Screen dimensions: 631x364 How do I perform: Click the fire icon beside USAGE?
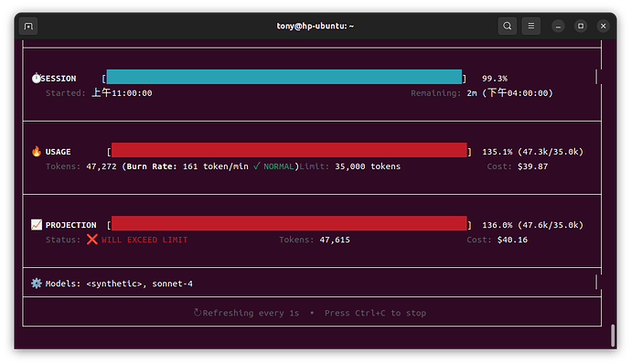(x=37, y=152)
